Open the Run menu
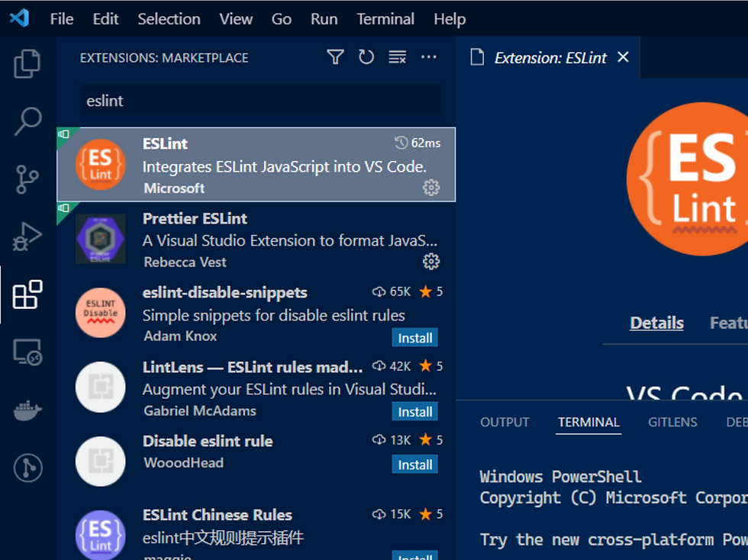748x560 pixels. [324, 19]
